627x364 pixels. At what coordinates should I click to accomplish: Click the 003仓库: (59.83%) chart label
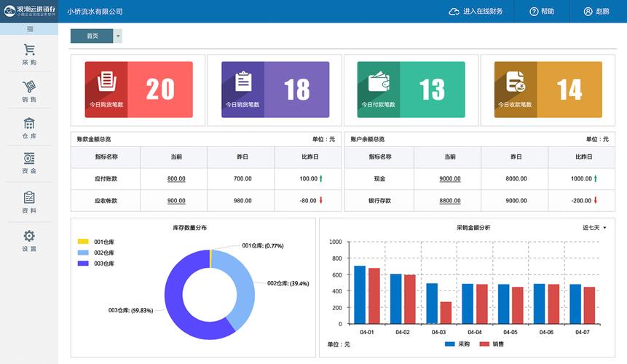131,310
